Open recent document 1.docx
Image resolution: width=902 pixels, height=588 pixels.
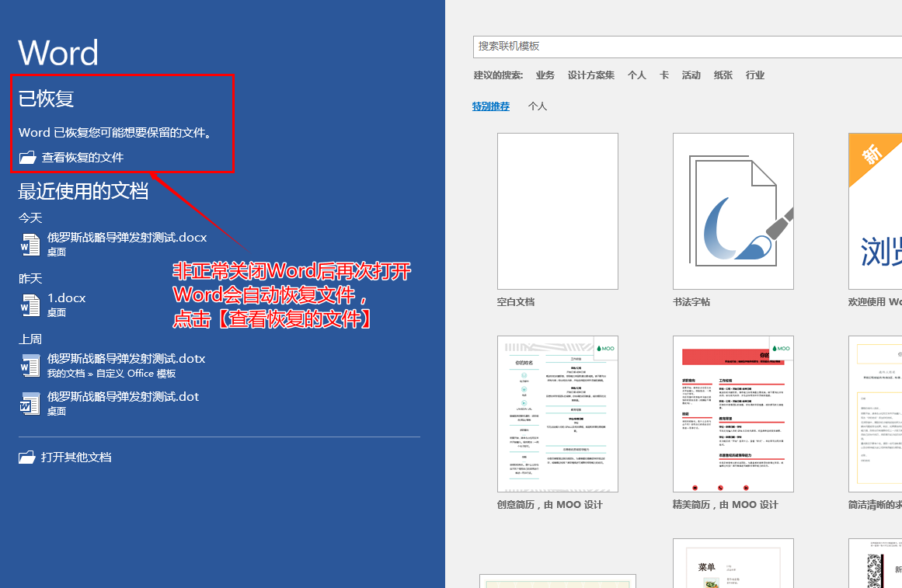66,298
